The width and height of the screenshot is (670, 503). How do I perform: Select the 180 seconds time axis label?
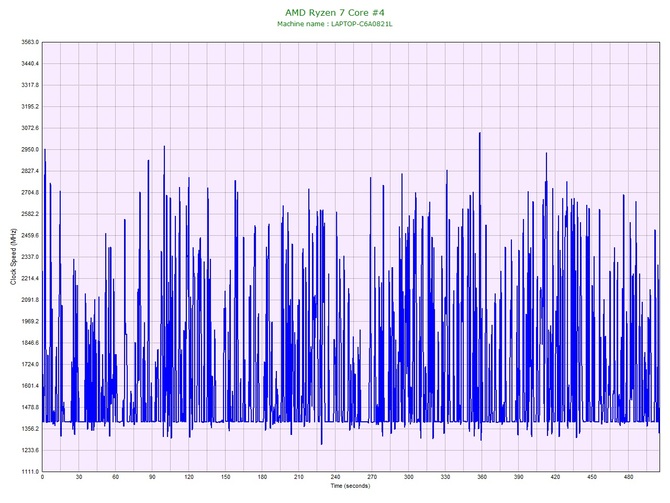262,477
